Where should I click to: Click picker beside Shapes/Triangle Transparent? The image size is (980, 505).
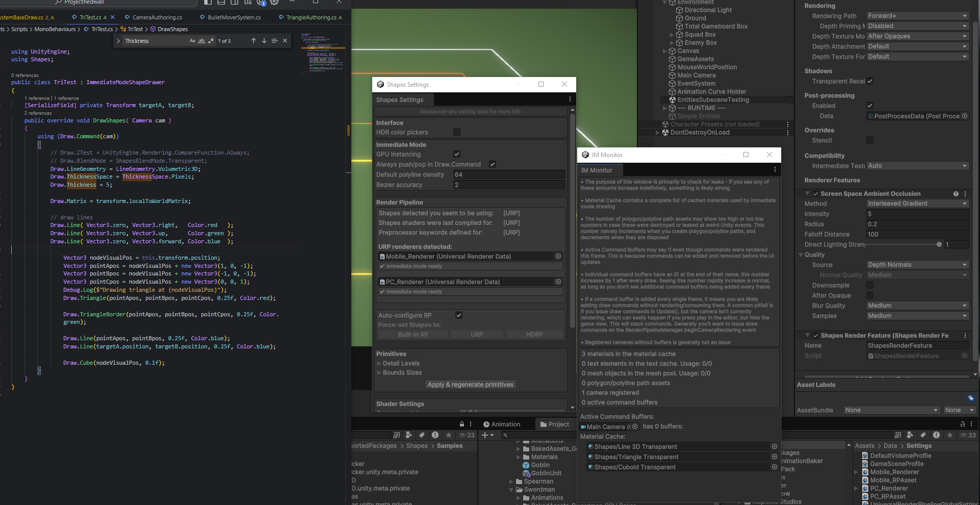pyautogui.click(x=775, y=457)
